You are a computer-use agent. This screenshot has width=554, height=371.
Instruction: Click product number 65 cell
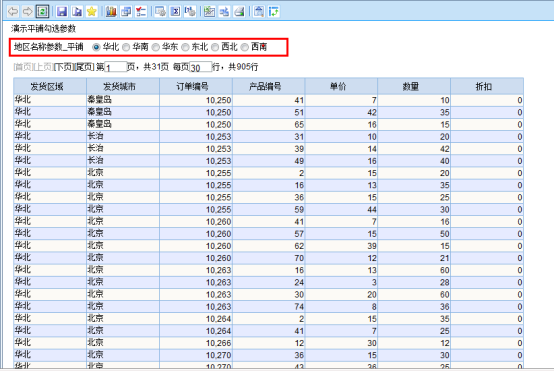pyautogui.click(x=269, y=125)
